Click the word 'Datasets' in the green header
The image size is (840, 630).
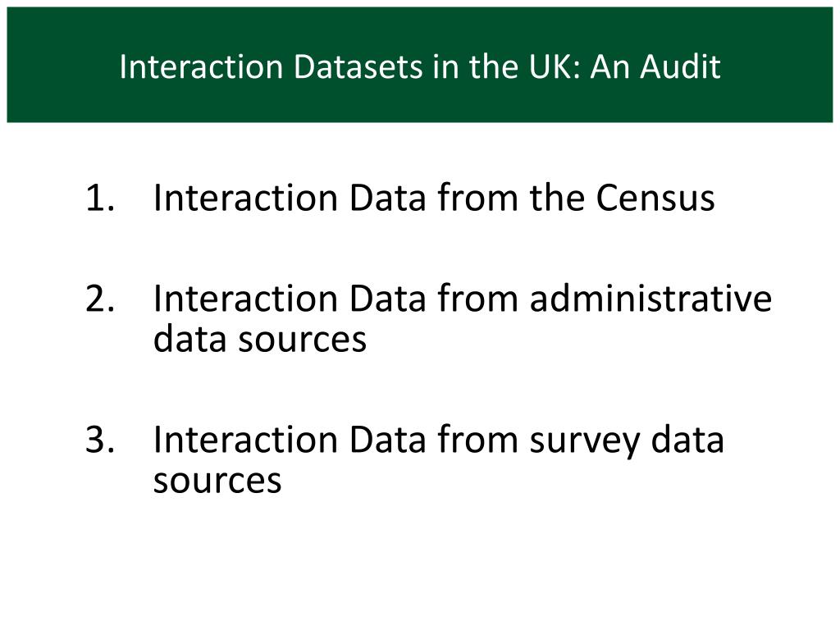pyautogui.click(x=358, y=67)
